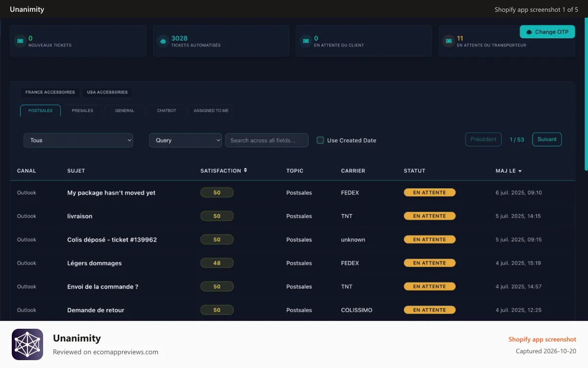Select the France Accessoires store
This screenshot has width=588, height=368.
[50, 92]
